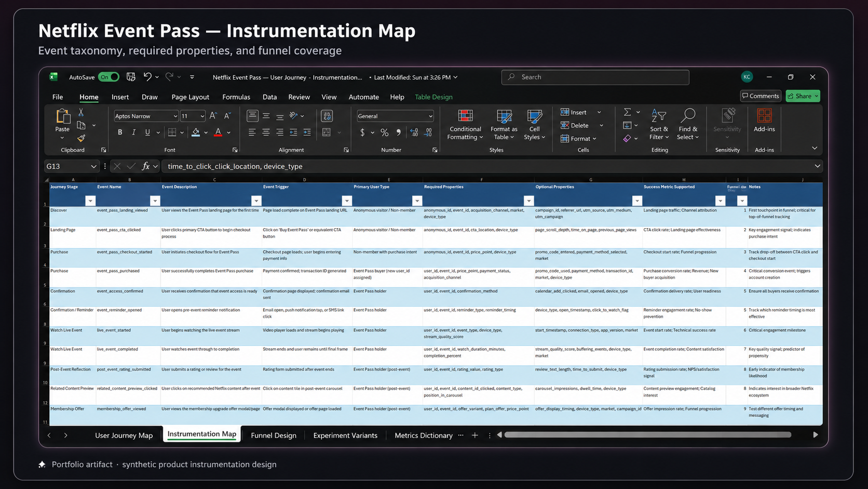Switch to User Journey Map sheet
Image resolution: width=868 pixels, height=489 pixels.
click(124, 435)
